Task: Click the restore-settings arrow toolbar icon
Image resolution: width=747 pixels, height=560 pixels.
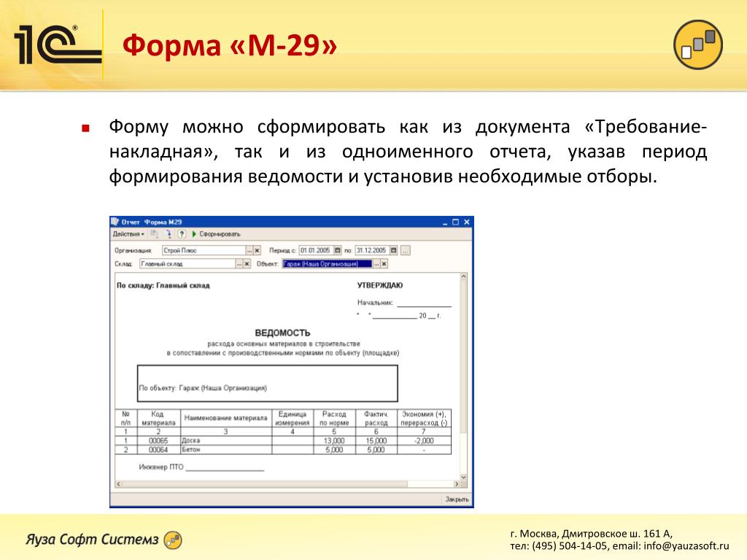Action: click(x=169, y=234)
